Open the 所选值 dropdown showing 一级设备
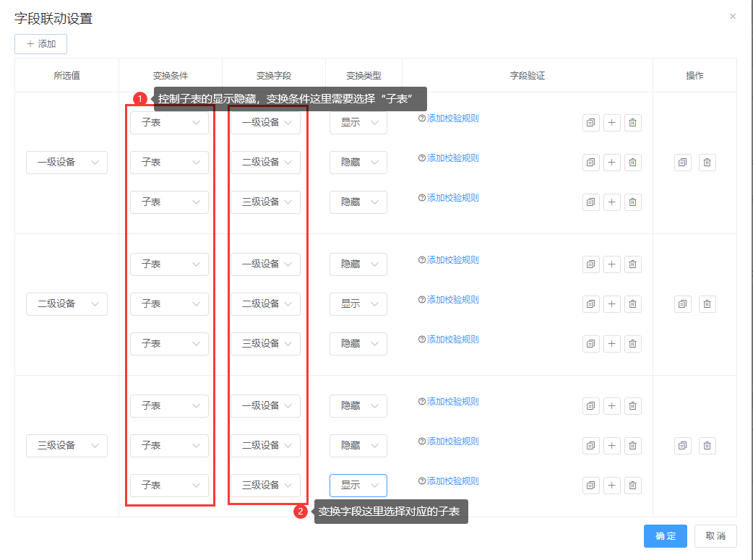 pos(66,163)
